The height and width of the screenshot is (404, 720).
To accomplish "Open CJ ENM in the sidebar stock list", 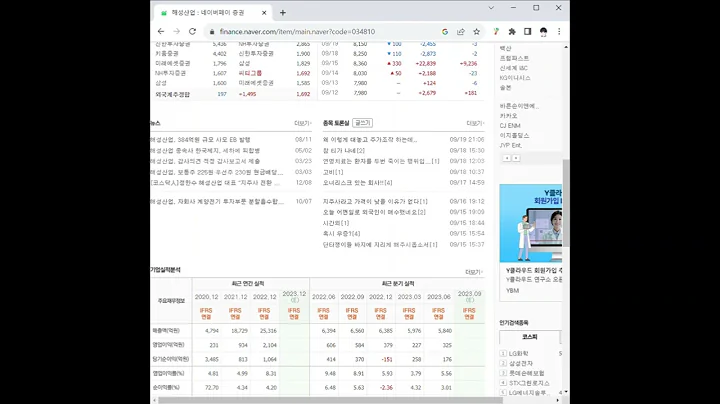I will (510, 126).
